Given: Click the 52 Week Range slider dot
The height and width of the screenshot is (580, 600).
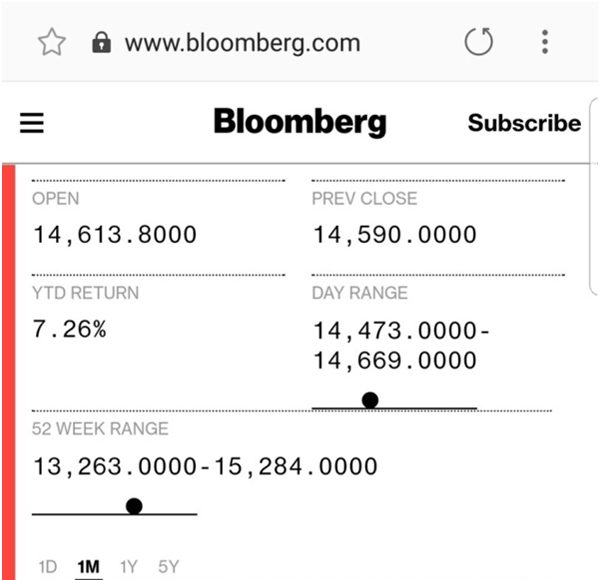Looking at the screenshot, I should (x=134, y=506).
